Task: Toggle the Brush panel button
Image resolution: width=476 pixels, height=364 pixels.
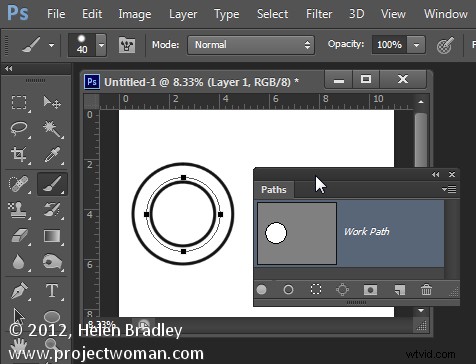Action: tap(127, 45)
